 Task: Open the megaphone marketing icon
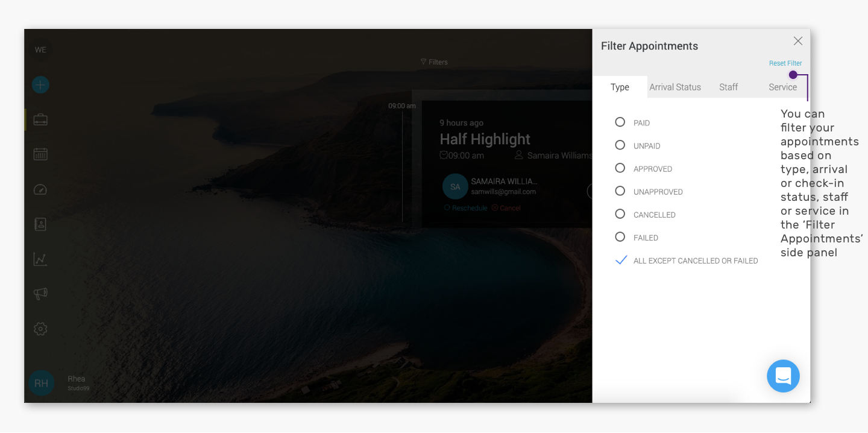(x=40, y=294)
